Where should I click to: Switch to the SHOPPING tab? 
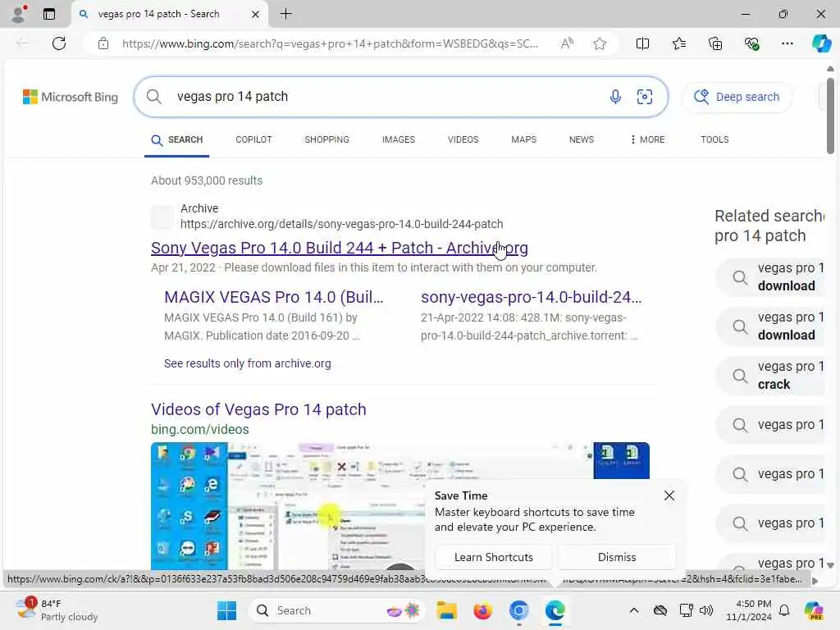(x=326, y=139)
